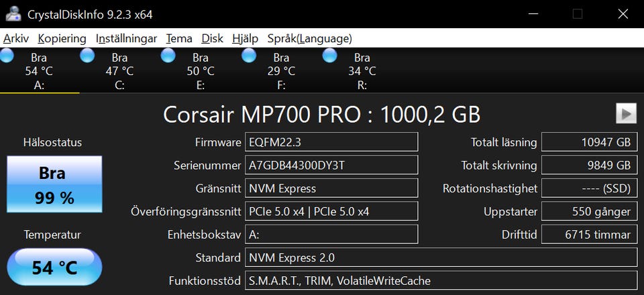
Task: Click the Totalt läsning label
Action: coord(504,142)
